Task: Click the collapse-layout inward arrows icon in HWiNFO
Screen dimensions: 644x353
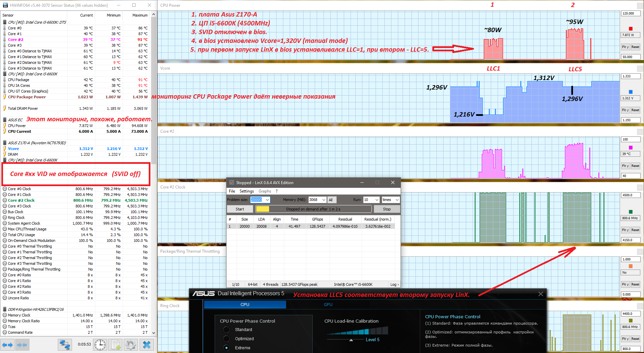Action: pos(22,345)
